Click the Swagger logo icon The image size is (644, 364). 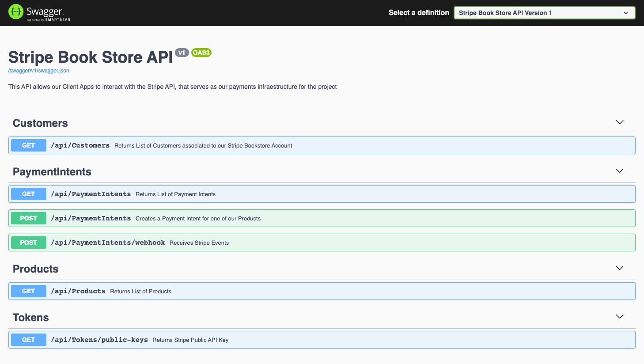16,12
